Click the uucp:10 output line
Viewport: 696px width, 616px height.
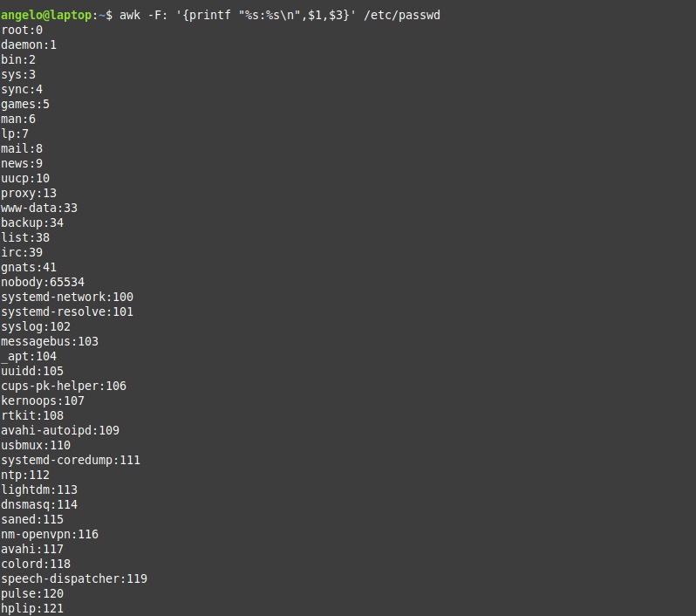(25, 179)
